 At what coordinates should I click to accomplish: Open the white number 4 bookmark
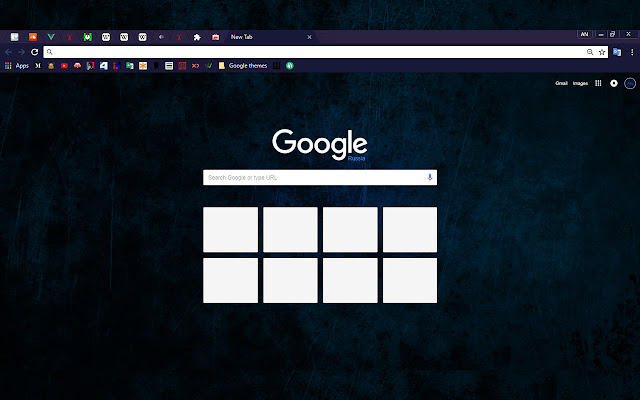(104, 66)
